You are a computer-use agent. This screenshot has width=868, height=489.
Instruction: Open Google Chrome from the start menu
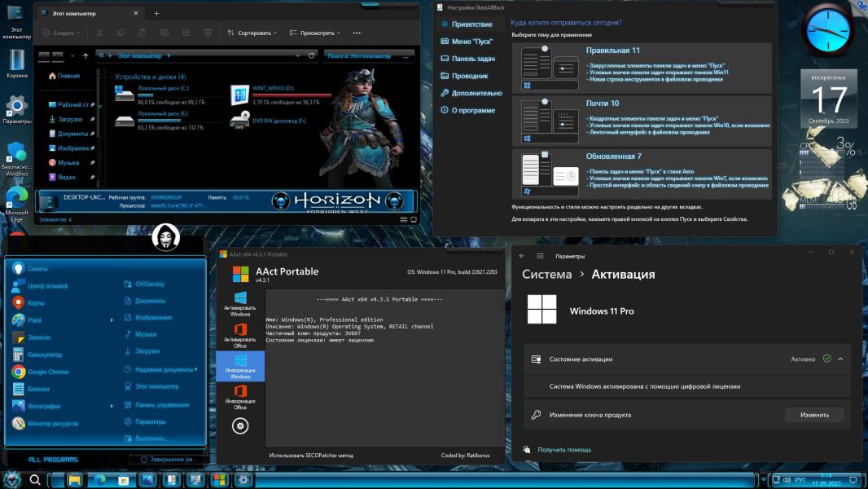coord(41,372)
